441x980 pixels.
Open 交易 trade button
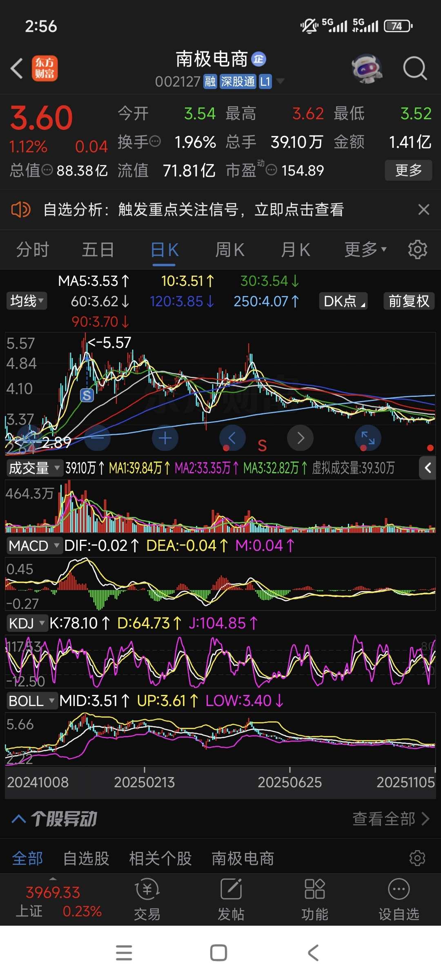[x=147, y=899]
